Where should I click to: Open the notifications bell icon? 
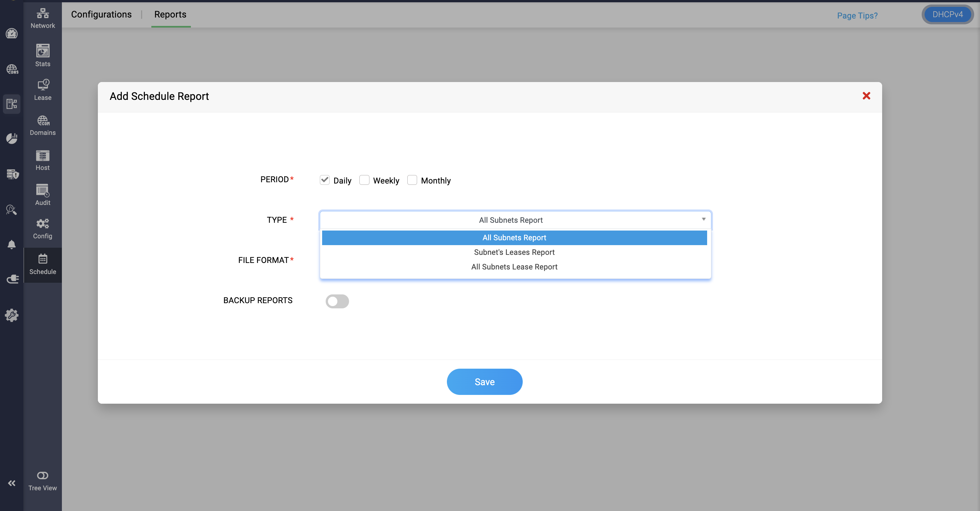point(12,244)
